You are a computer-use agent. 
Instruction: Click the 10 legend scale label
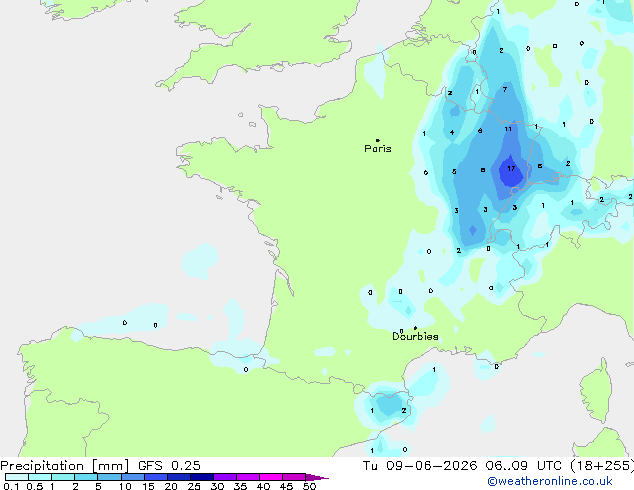[x=125, y=486]
